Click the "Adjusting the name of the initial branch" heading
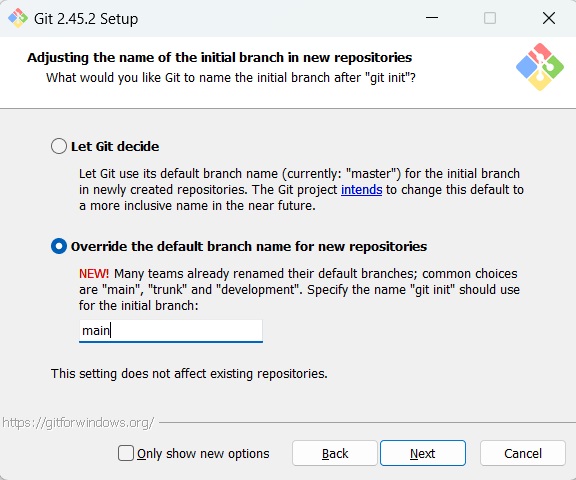This screenshot has width=576, height=480. [x=219, y=58]
